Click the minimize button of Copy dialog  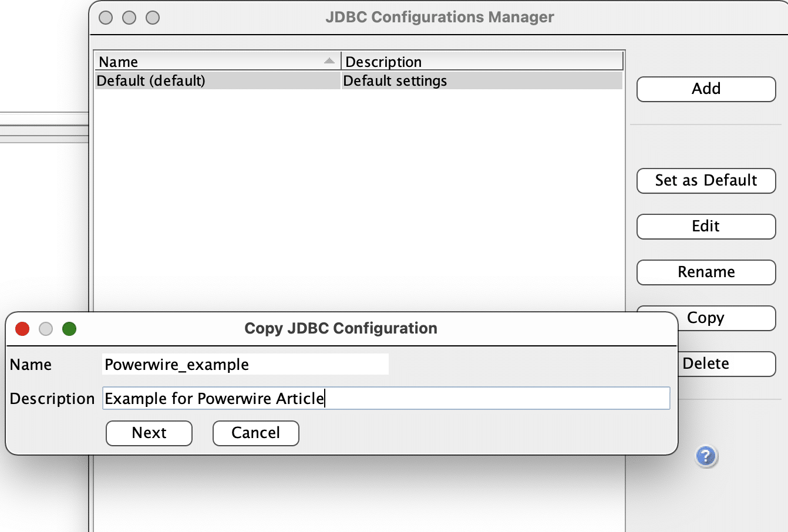point(46,329)
